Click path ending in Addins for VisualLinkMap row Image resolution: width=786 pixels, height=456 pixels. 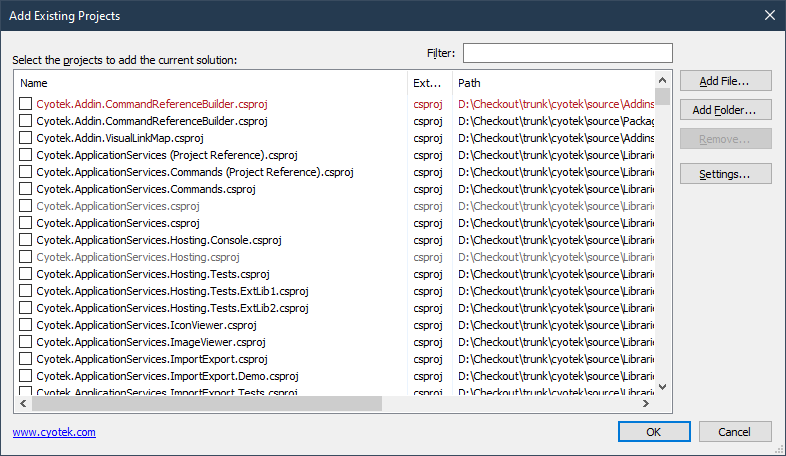tap(556, 138)
